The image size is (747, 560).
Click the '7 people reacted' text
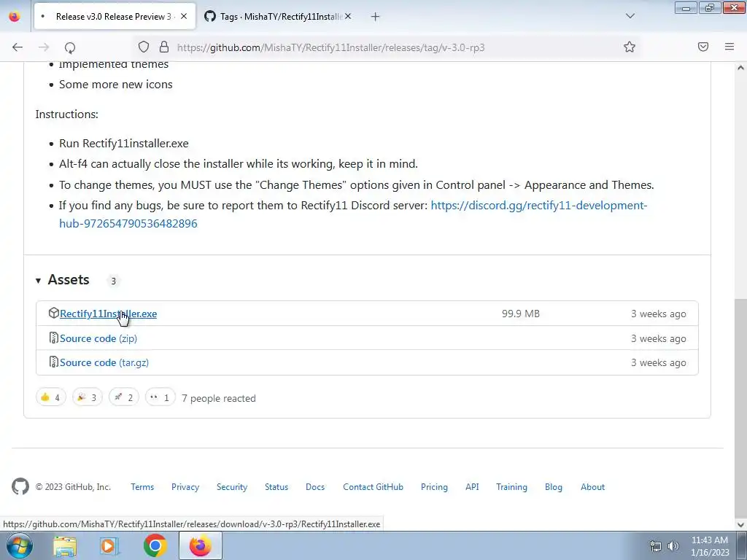pos(219,398)
